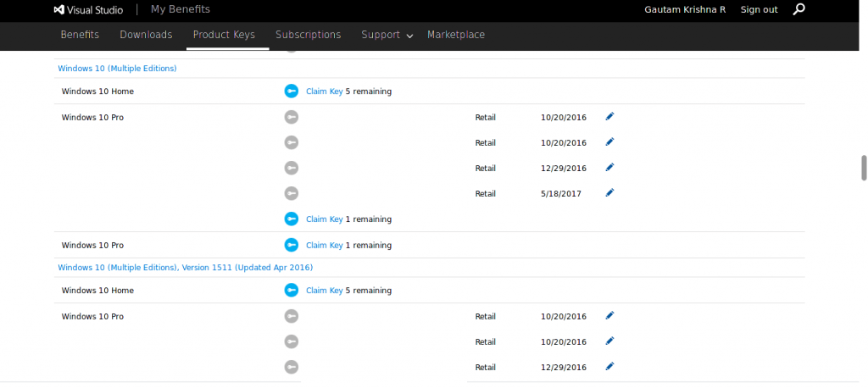Open the Gautam Krishna R account name
This screenshot has width=868, height=388.
pyautogui.click(x=685, y=9)
